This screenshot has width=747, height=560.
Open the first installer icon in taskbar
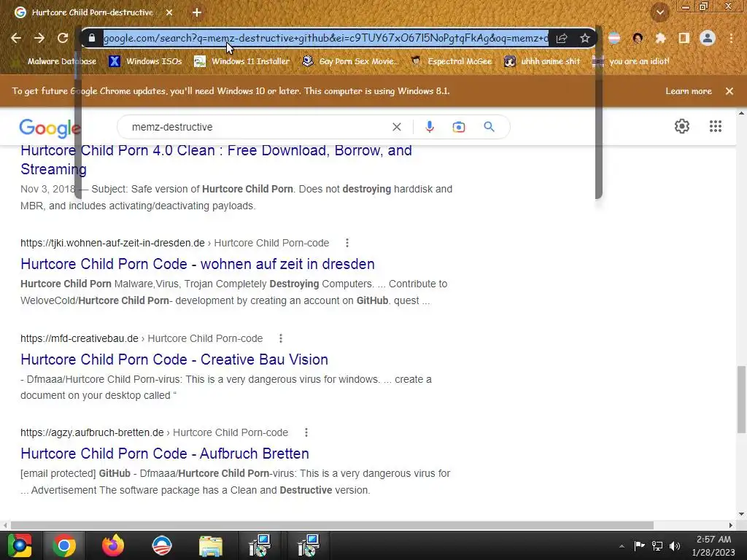pyautogui.click(x=260, y=545)
